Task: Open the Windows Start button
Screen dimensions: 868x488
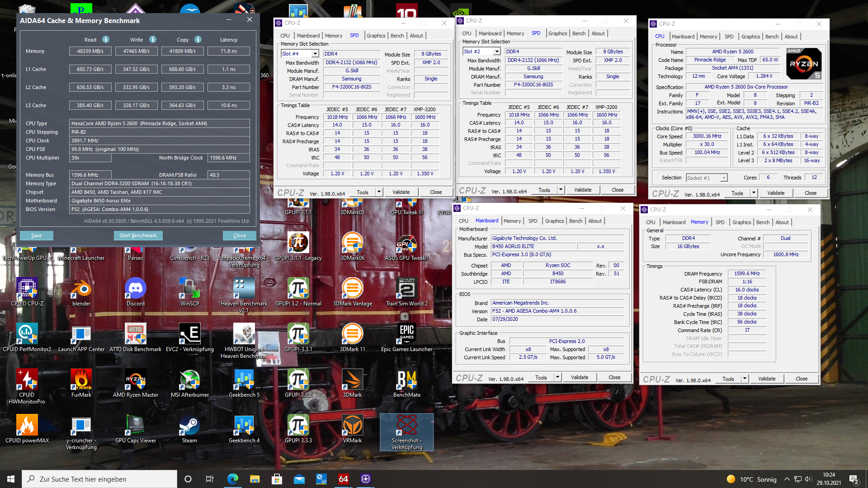Action: pyautogui.click(x=11, y=479)
